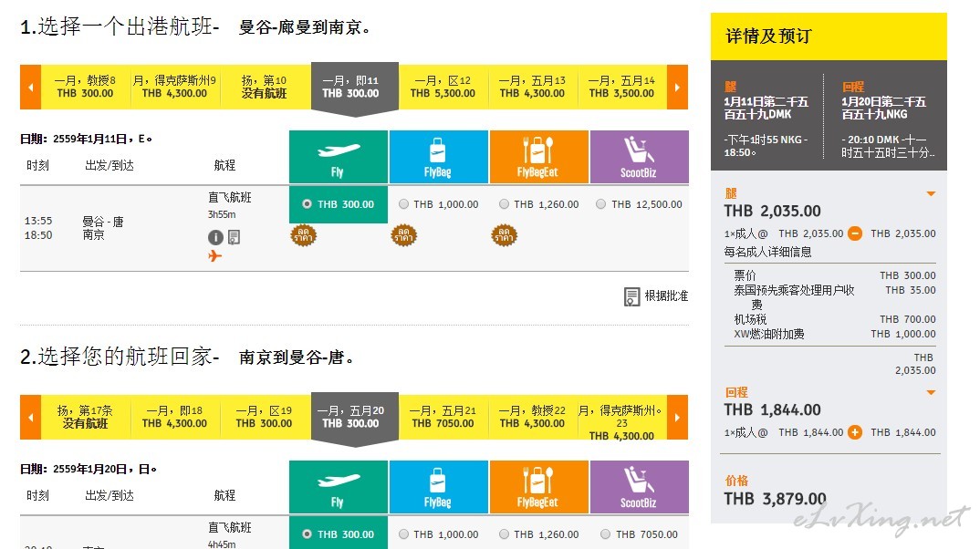Show later return dates with right arrow

tap(677, 417)
